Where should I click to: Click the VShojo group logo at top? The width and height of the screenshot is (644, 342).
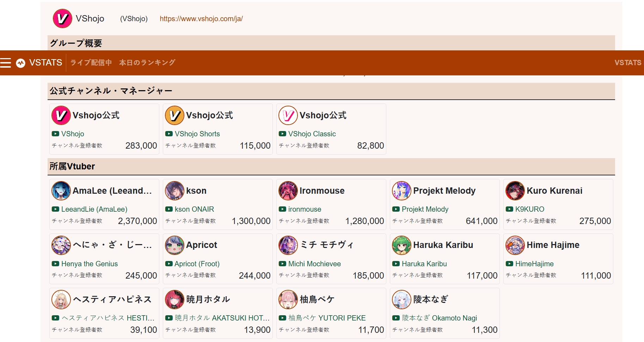click(x=62, y=18)
